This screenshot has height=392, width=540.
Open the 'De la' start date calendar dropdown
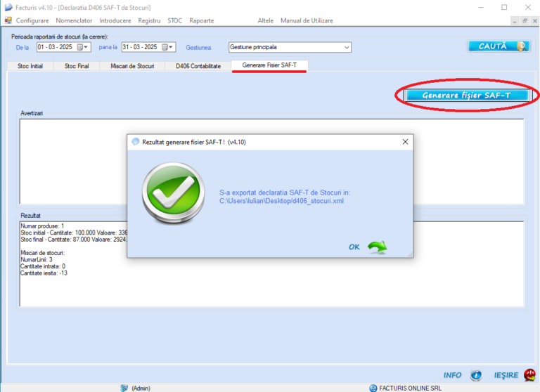tap(82, 47)
